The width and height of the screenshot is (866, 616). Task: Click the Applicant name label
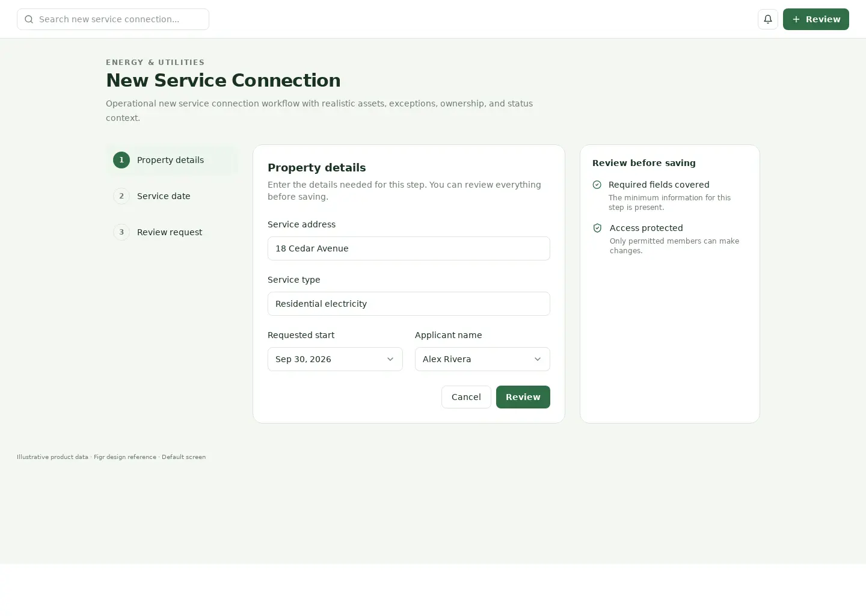coord(449,335)
